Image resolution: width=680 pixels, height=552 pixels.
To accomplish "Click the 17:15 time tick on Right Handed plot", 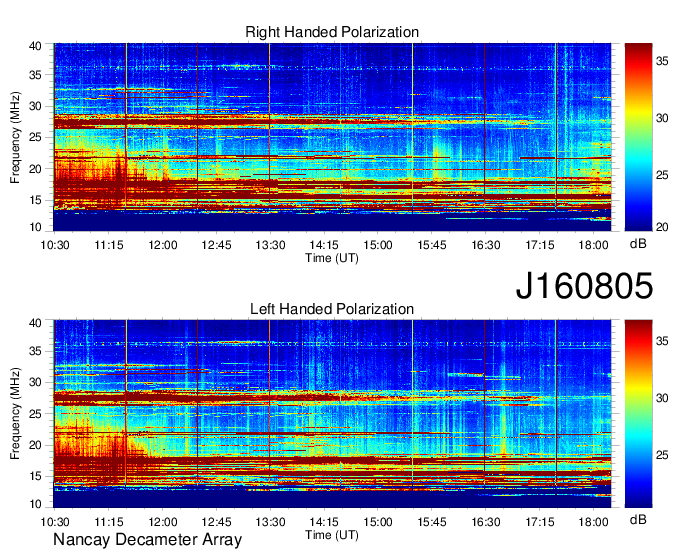I will tap(540, 245).
